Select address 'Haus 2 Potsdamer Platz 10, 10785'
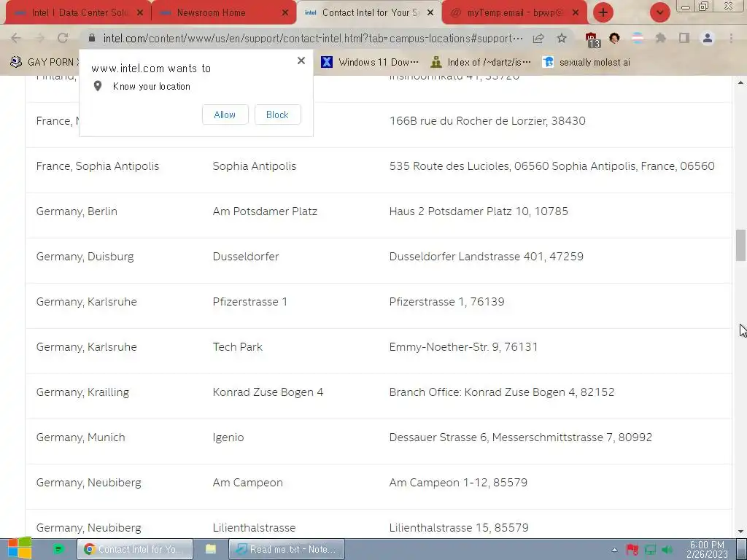Viewport: 747px width, 560px height. pos(479,211)
